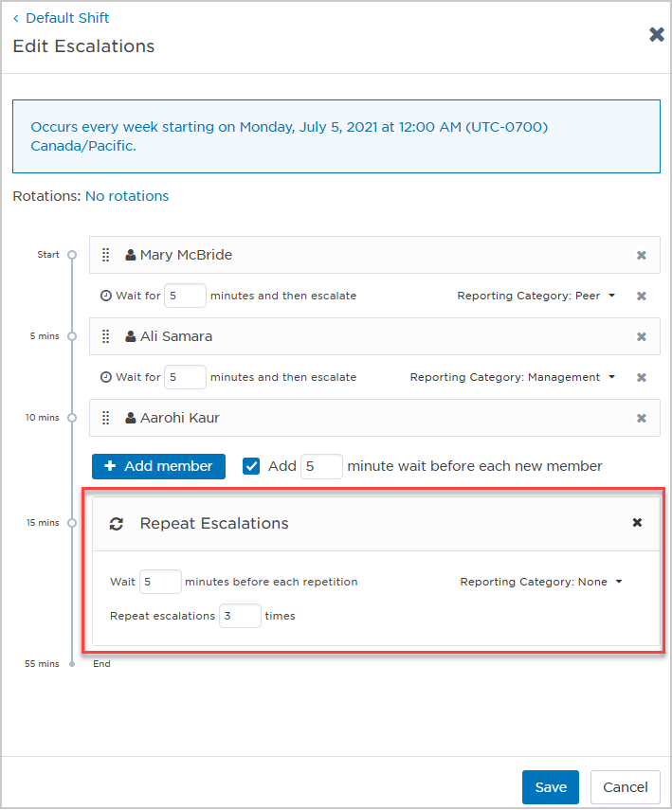672x810 pixels.
Task: Click the clock icon in first Wait for row
Action: (106, 296)
